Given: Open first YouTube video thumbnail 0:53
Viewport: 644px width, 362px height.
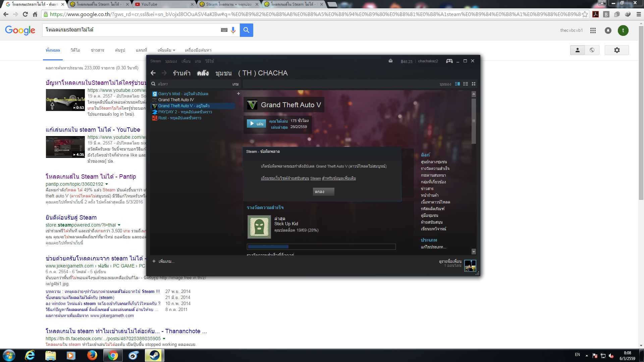Looking at the screenshot, I should pyautogui.click(x=65, y=100).
